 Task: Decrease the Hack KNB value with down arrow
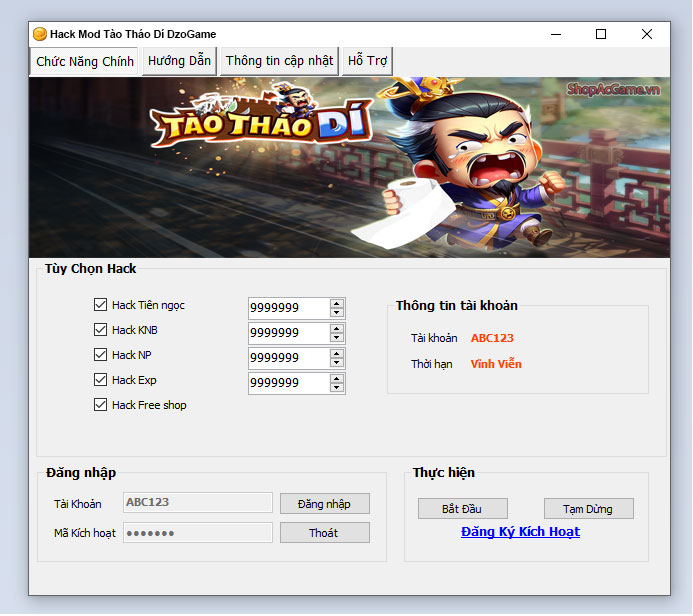[337, 338]
